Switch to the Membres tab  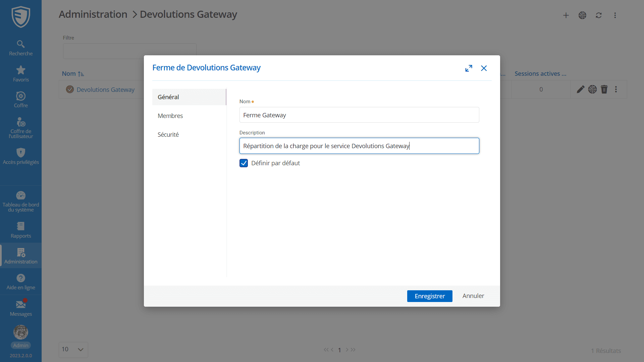click(170, 116)
